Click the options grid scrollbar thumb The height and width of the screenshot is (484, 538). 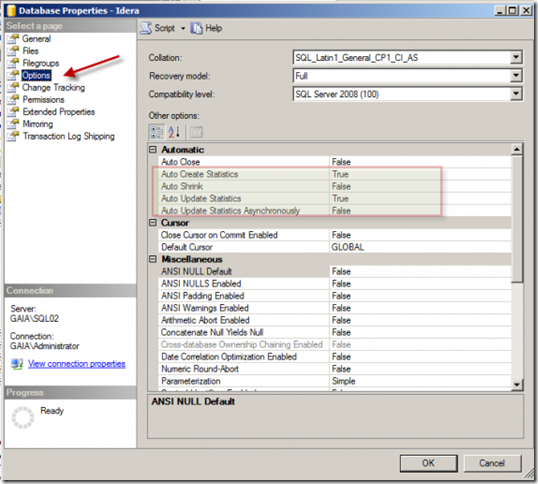click(x=516, y=219)
